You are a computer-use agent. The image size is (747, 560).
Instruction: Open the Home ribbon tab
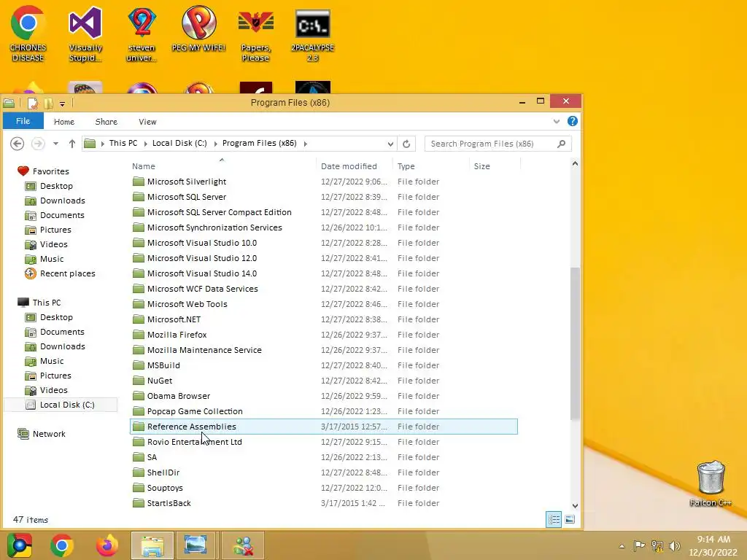64,122
